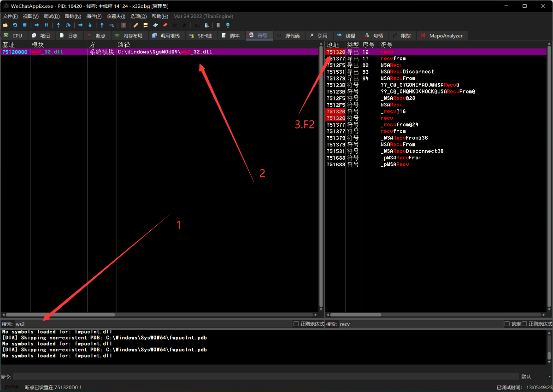Select the _WSARecvDisconnect@8 symbol row

coord(436,151)
